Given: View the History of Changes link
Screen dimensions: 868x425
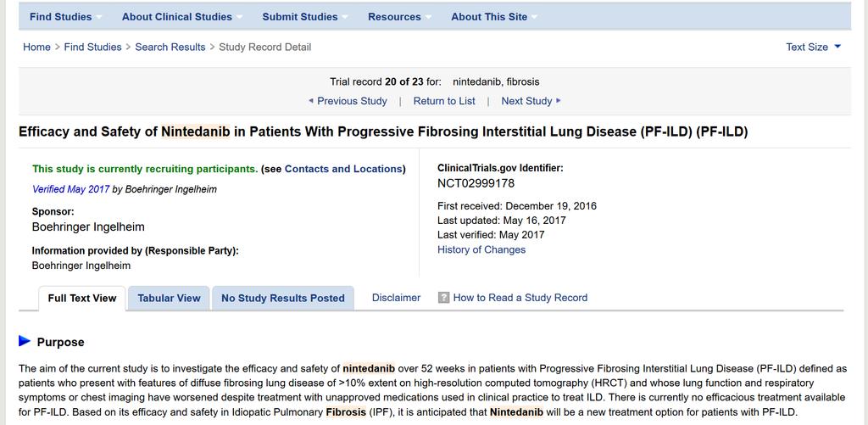Looking at the screenshot, I should click(481, 249).
